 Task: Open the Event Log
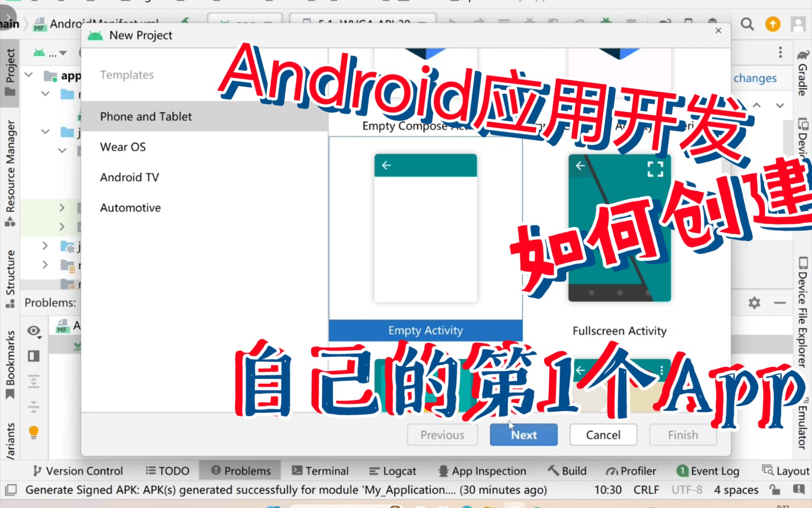(x=708, y=471)
